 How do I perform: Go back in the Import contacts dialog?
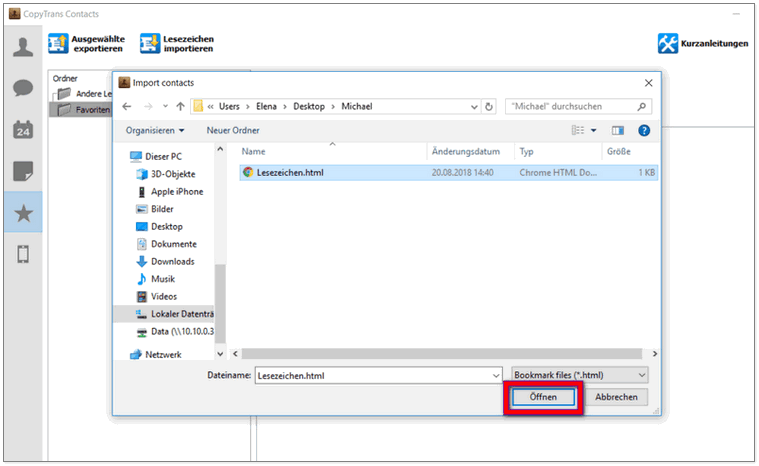coord(127,106)
